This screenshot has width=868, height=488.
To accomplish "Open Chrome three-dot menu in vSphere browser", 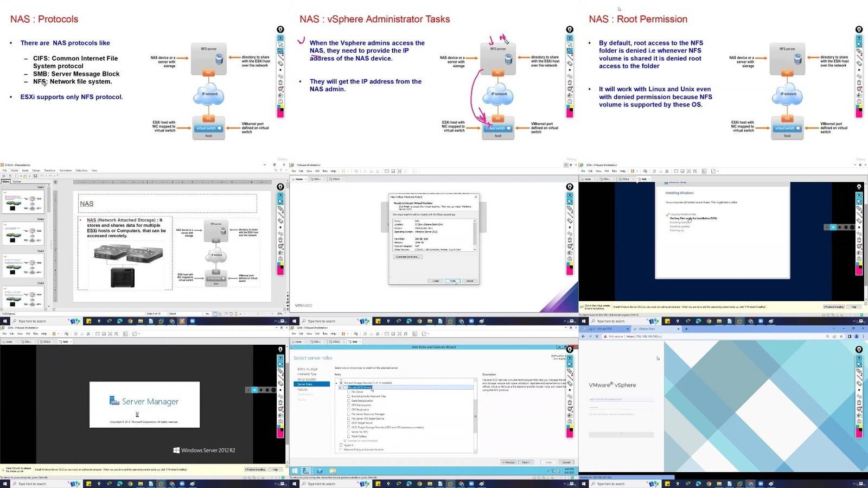I will 863,337.
